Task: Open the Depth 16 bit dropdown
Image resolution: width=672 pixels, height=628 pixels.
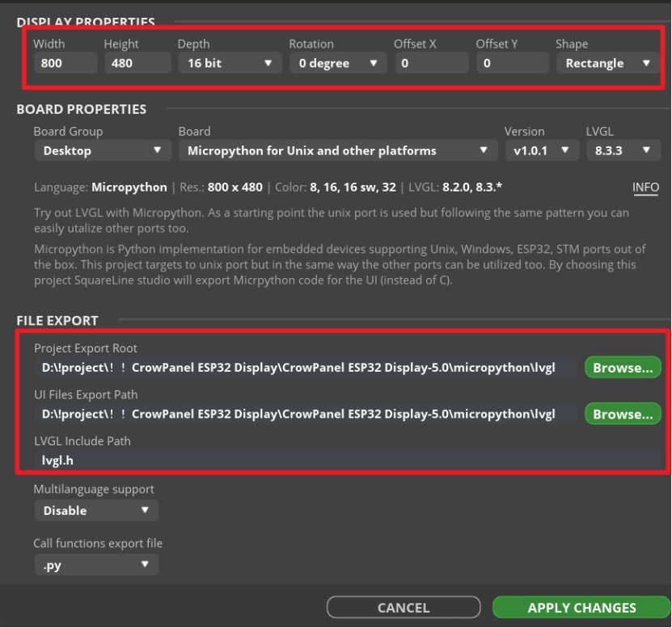Action: pos(230,63)
